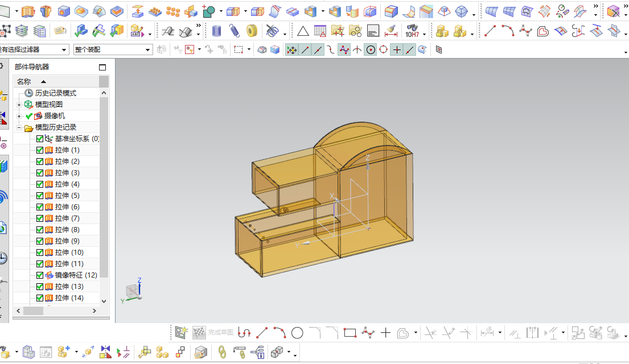Image resolution: width=629 pixels, height=364 pixels.
Task: Click the Mirror Assembly icon
Action: 106,352
